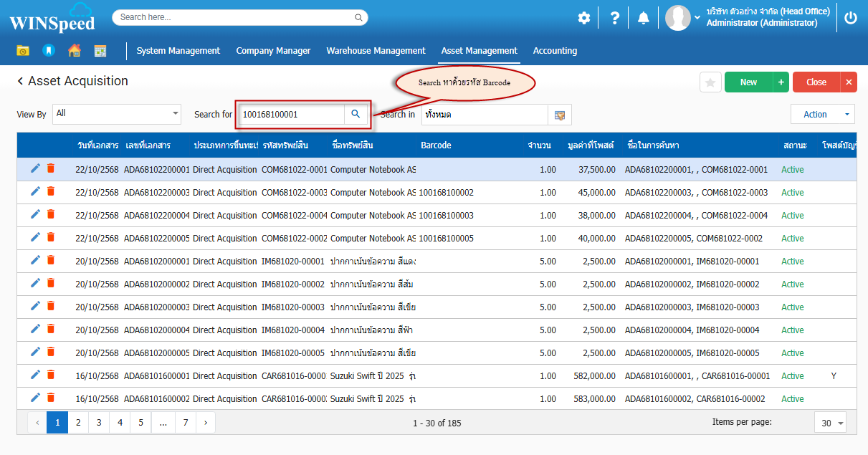
Task: Click the settings gear icon in header
Action: 584,18
